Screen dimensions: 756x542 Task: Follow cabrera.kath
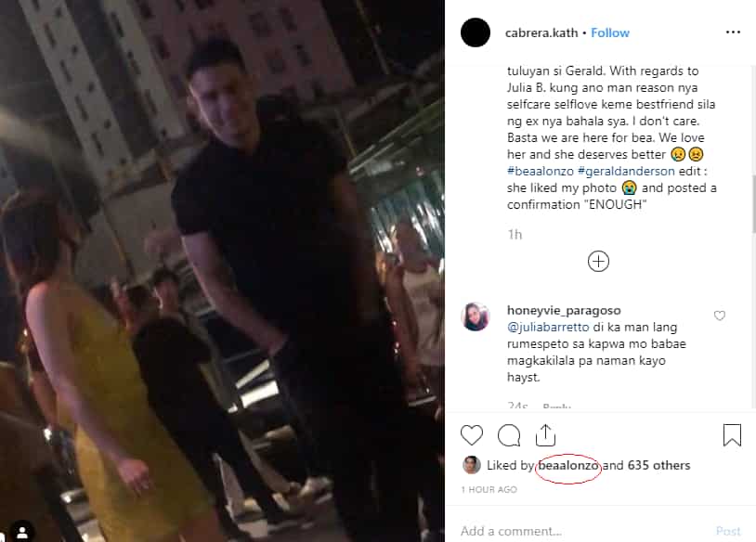pos(610,32)
